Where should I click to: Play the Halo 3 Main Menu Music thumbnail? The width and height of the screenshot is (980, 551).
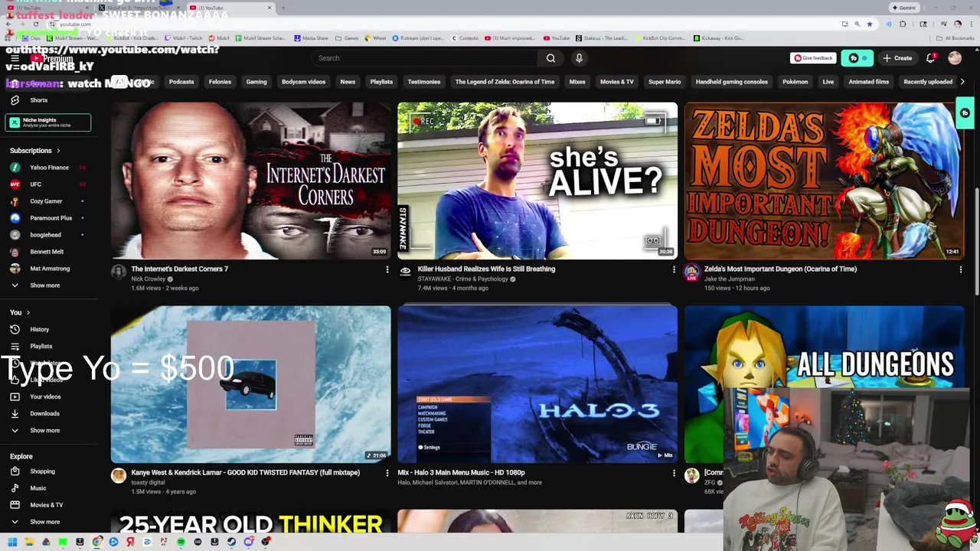(x=537, y=384)
